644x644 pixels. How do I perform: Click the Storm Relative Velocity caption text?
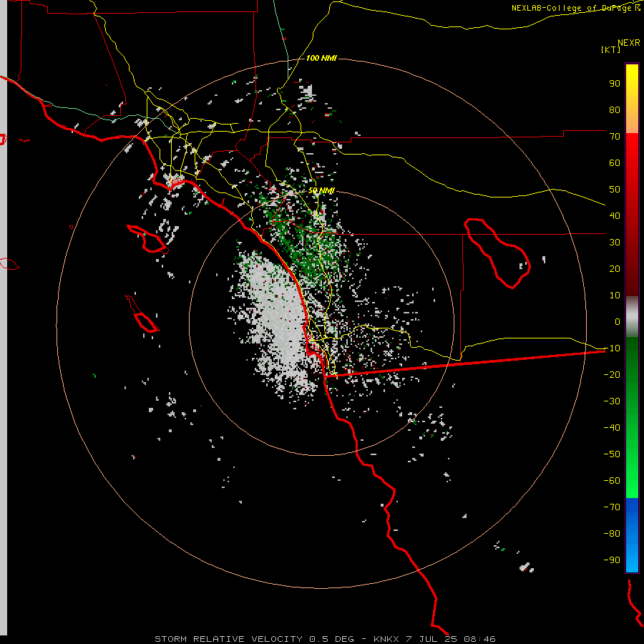click(325, 639)
